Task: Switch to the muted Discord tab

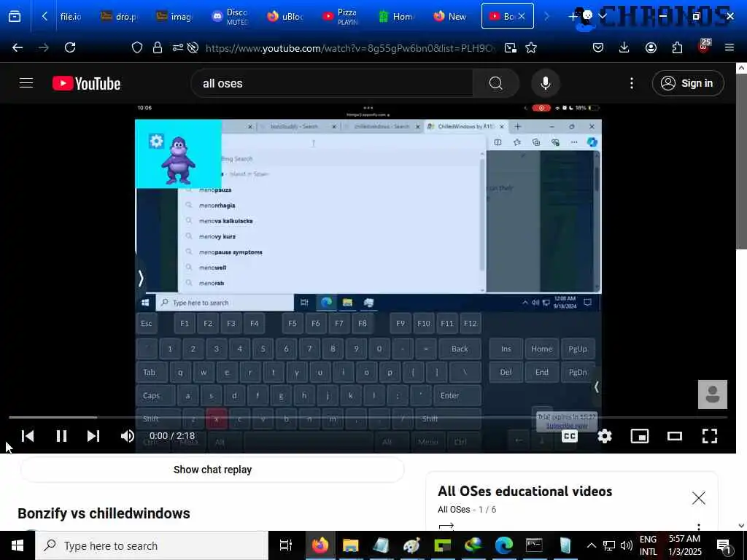Action: click(x=230, y=17)
